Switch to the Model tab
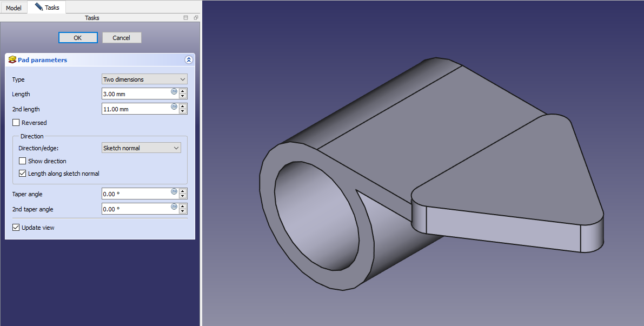 (x=14, y=8)
